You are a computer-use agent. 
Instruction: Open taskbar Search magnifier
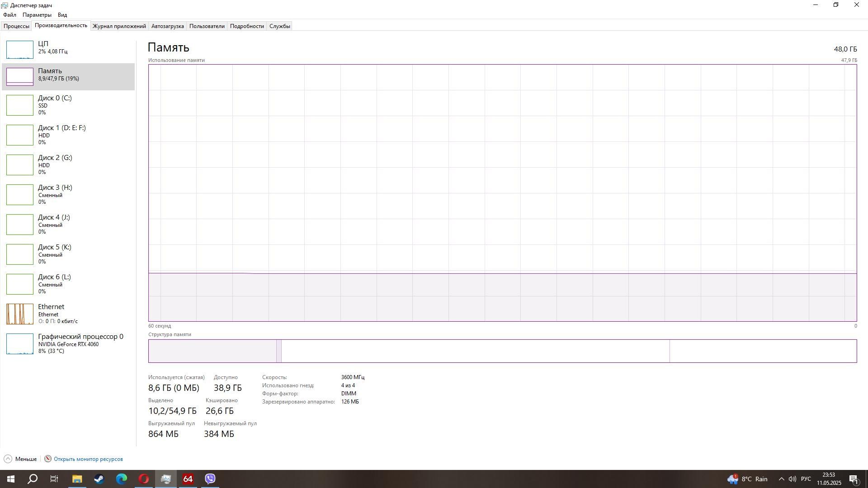33,479
